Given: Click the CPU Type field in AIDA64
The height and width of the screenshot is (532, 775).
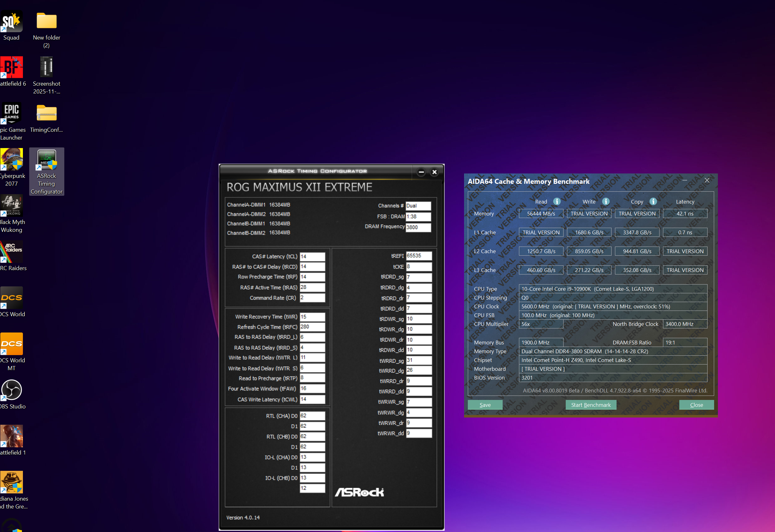Looking at the screenshot, I should coord(613,289).
